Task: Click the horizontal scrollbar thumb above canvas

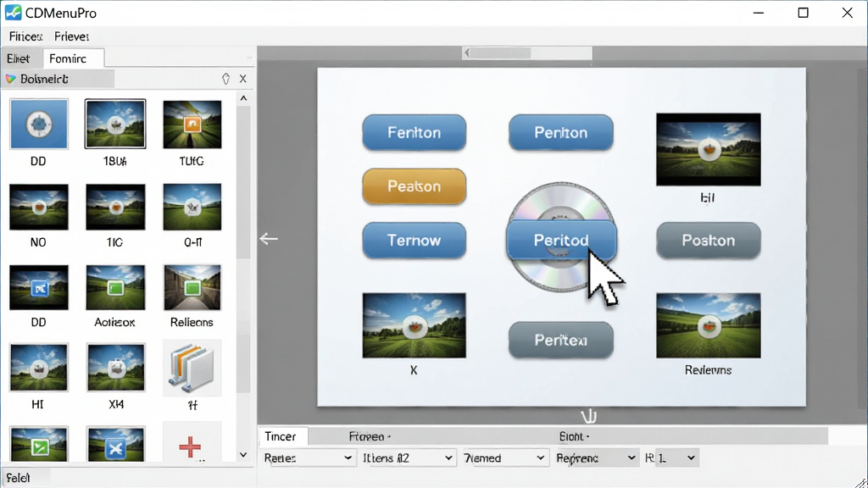Action: coord(502,53)
